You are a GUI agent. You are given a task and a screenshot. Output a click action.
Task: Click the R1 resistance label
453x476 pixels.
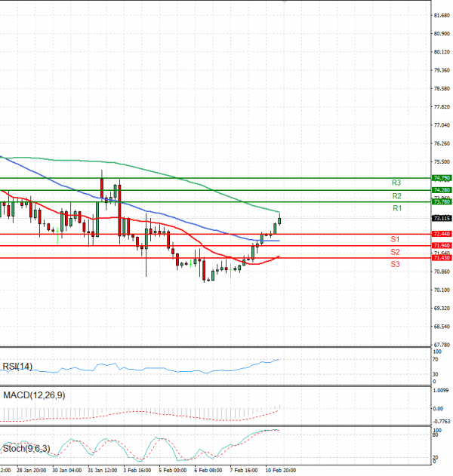point(396,208)
